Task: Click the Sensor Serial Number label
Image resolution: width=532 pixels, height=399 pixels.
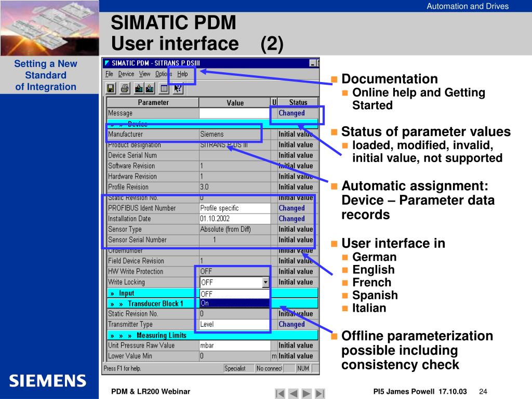Action: coord(137,240)
